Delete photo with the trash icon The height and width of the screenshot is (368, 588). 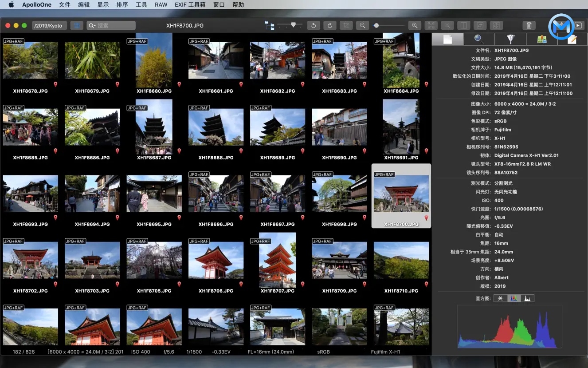(x=529, y=26)
